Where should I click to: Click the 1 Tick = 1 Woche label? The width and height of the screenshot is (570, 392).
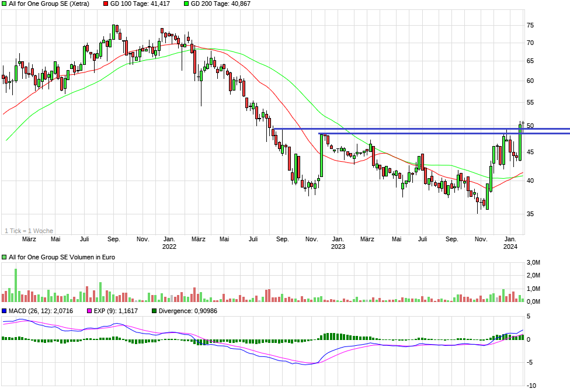tap(29, 231)
